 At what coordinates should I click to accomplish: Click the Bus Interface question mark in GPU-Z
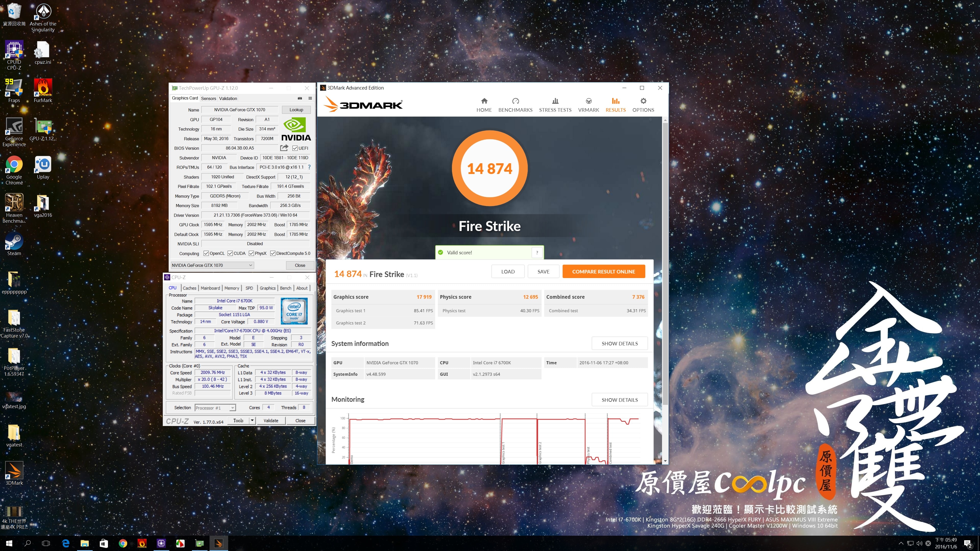pos(309,167)
